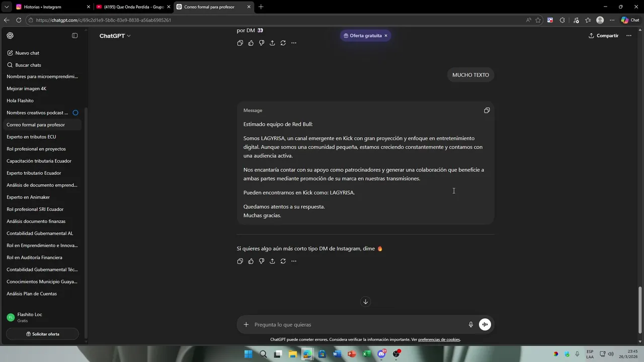This screenshot has height=362, width=644.
Task: Open chat Mejorar imagen 4K
Action: (42, 88)
